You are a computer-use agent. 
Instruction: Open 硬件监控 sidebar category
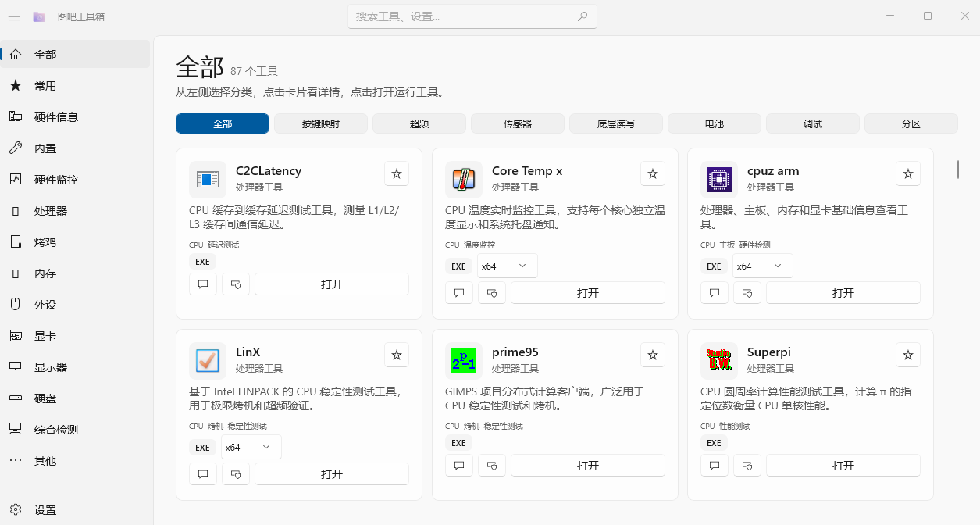75,180
